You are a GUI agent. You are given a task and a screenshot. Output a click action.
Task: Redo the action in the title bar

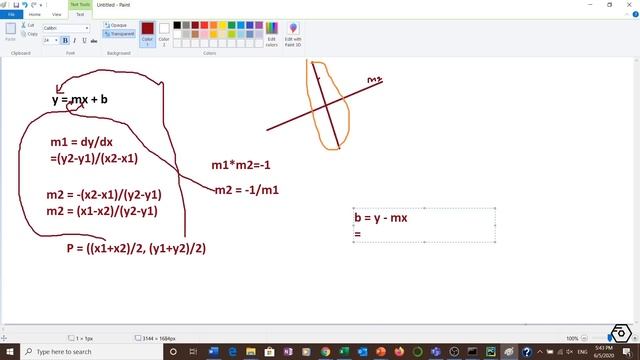pyautogui.click(x=33, y=5)
